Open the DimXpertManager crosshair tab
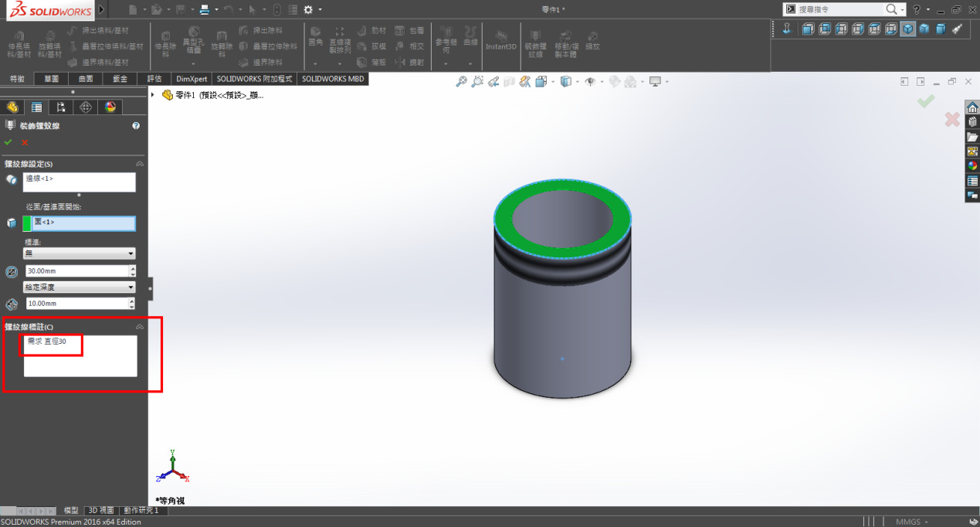The width and height of the screenshot is (980, 527). (x=86, y=107)
